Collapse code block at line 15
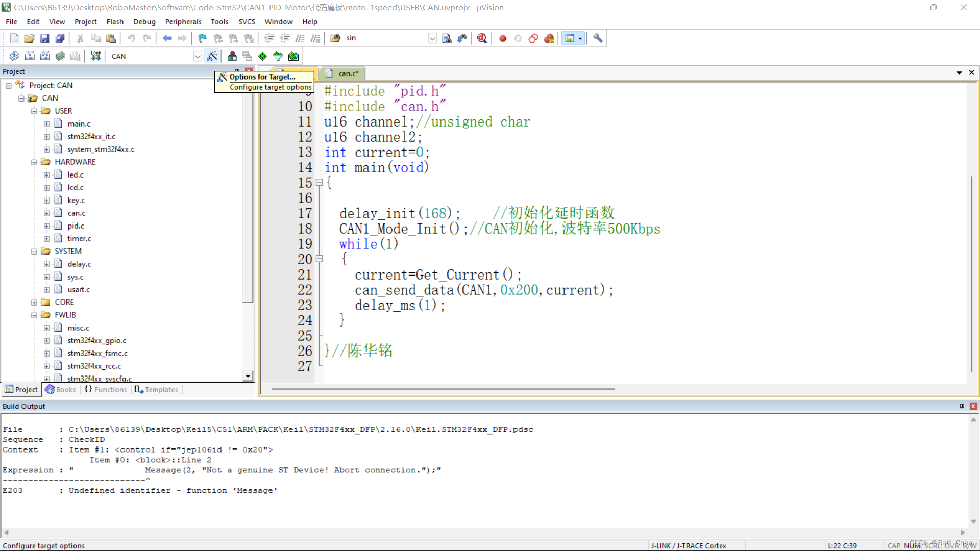This screenshot has width=980, height=551. tap(320, 182)
